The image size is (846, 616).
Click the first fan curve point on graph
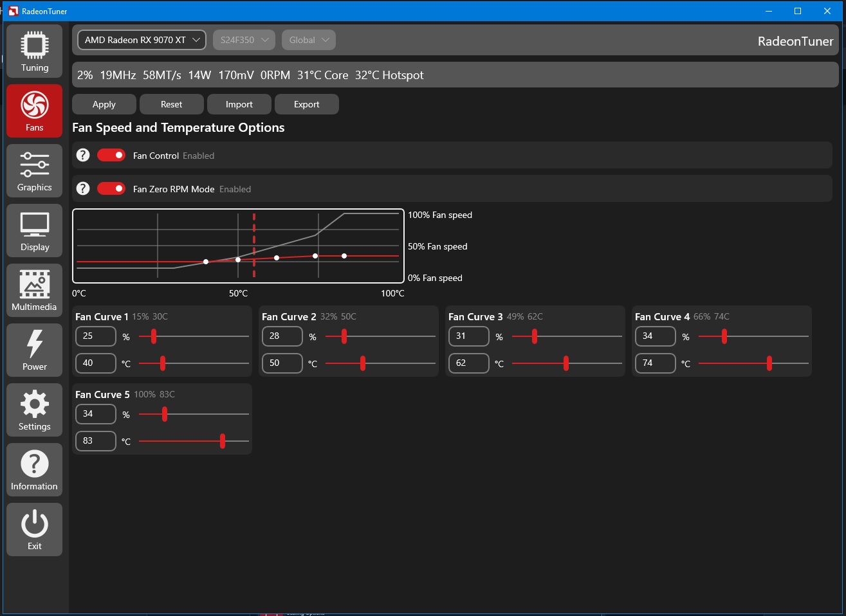pyautogui.click(x=206, y=262)
